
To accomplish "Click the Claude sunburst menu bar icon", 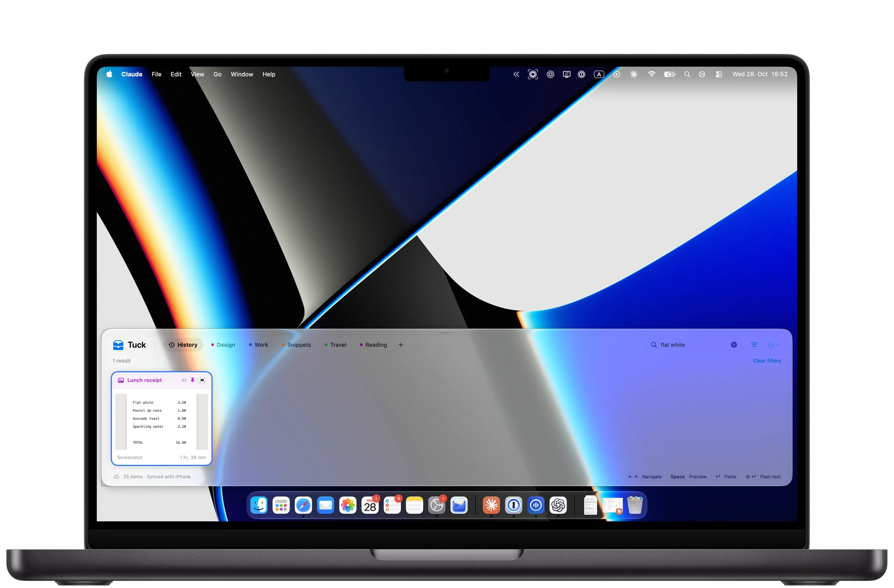I will click(x=634, y=74).
